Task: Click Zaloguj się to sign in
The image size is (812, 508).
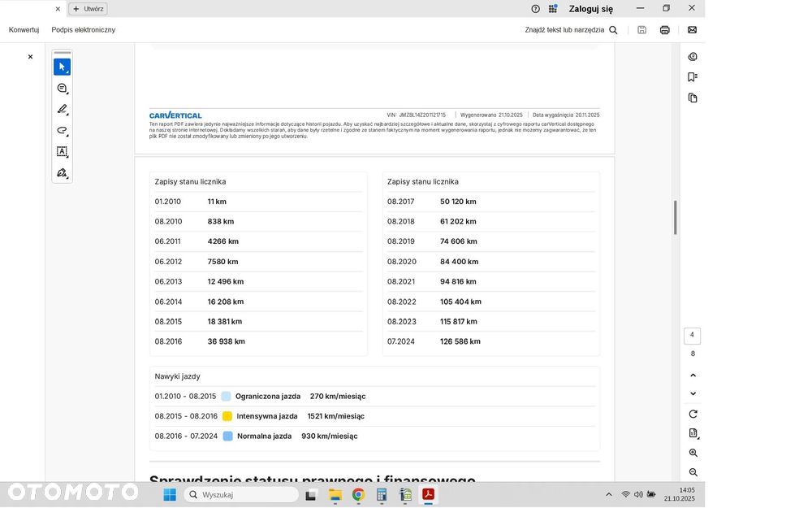Action: [x=591, y=9]
